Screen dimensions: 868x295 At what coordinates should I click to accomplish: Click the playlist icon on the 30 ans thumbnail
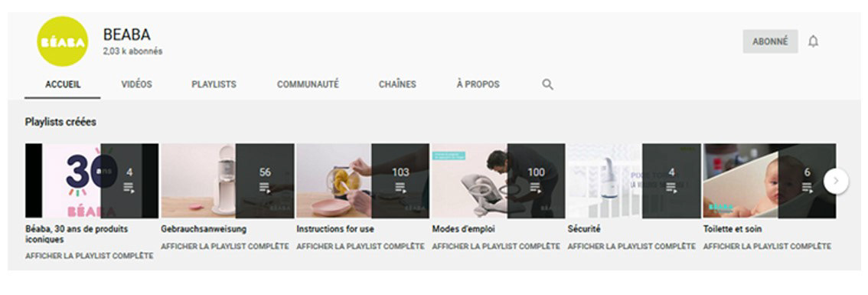pyautogui.click(x=129, y=188)
